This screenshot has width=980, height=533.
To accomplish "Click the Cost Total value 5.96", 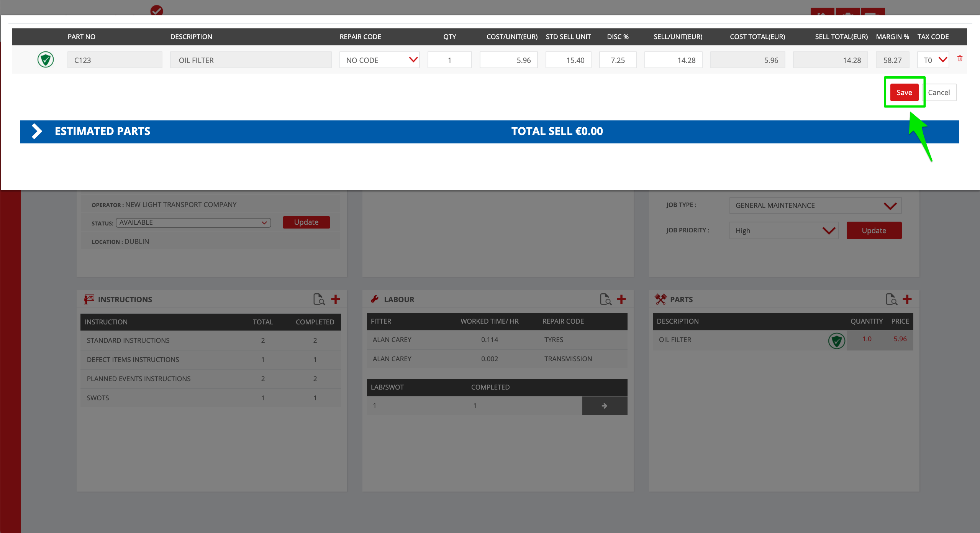I will [747, 60].
